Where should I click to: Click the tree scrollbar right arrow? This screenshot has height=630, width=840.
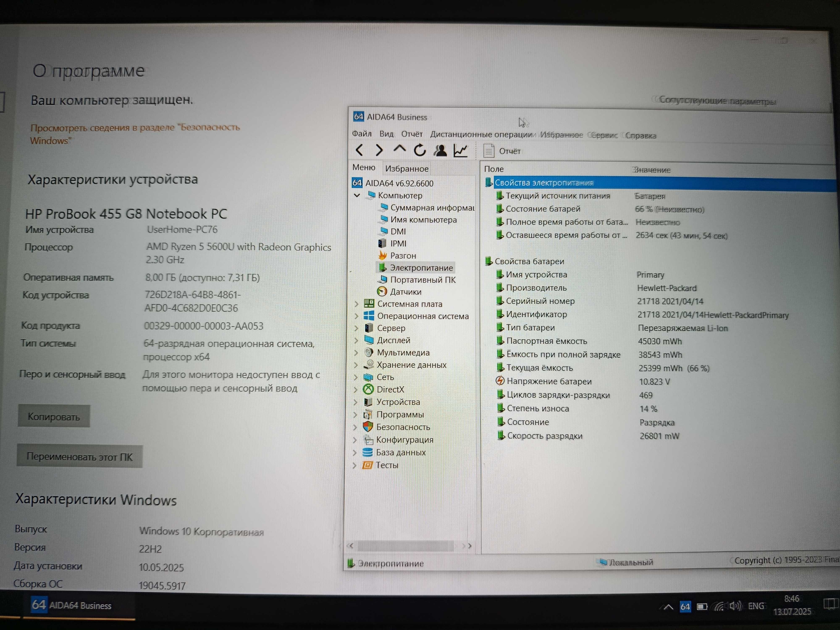click(469, 546)
